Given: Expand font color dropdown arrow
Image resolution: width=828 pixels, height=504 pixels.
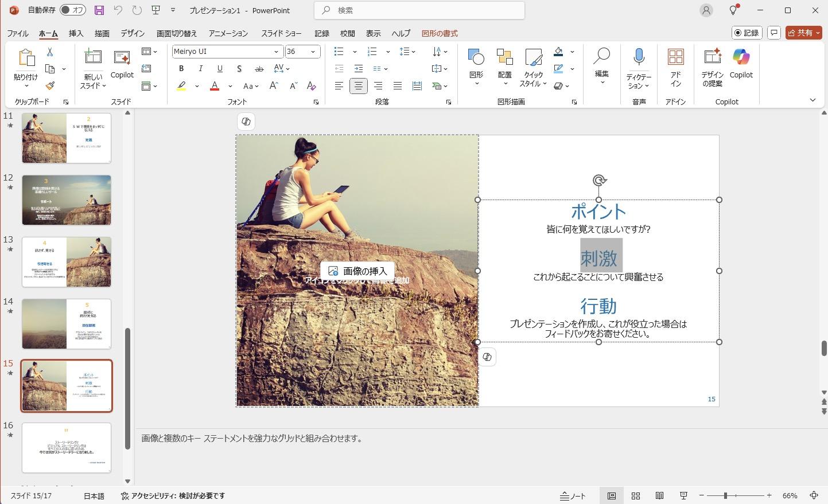Looking at the screenshot, I should coord(230,87).
